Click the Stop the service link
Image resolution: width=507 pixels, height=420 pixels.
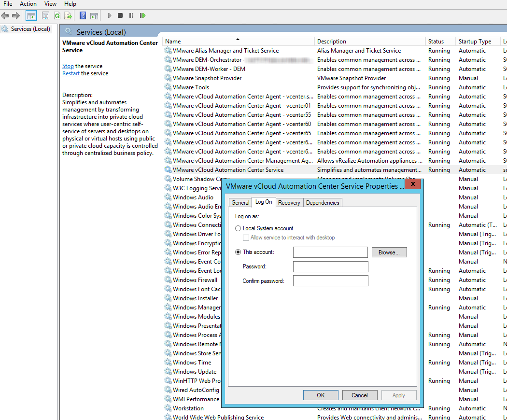68,66
